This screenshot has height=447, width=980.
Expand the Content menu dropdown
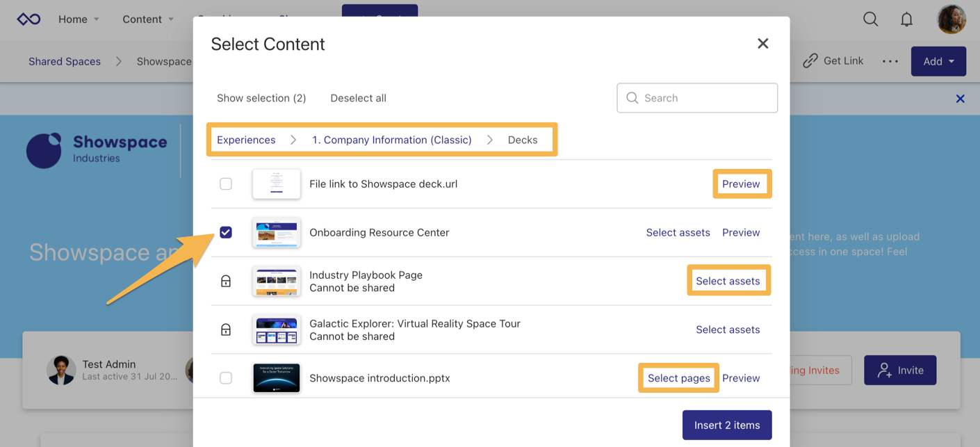[147, 19]
